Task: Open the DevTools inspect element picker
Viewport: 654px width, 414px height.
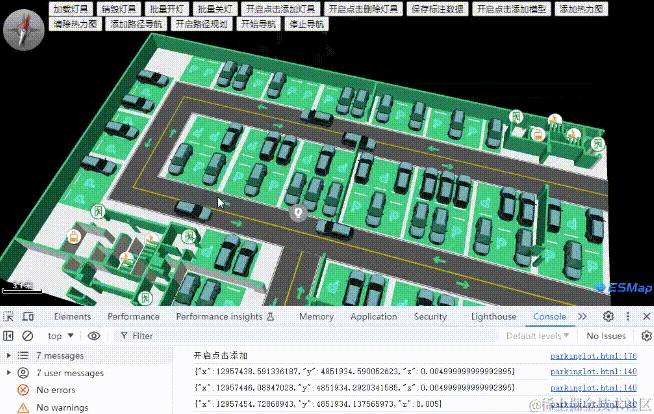Action: 8,316
